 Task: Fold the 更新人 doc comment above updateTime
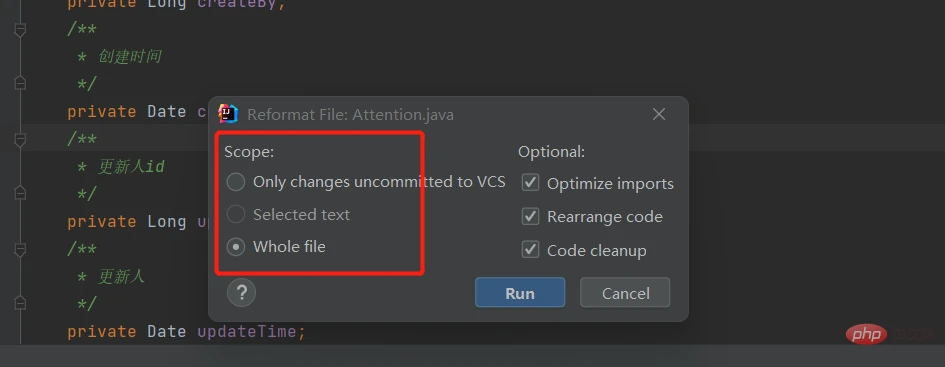20,248
